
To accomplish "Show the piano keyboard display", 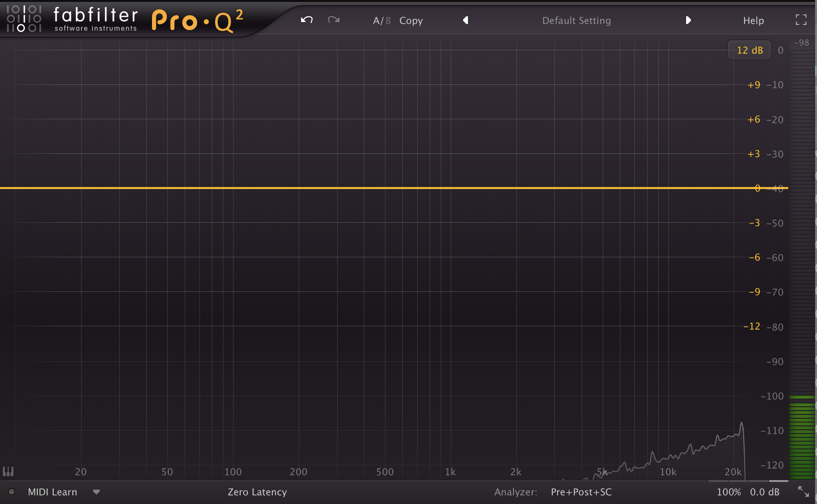I will (x=8, y=471).
